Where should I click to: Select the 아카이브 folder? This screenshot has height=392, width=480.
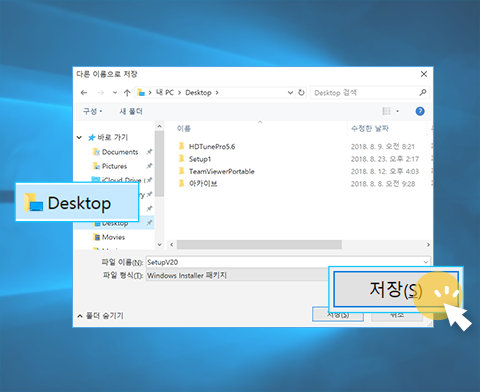pos(203,184)
